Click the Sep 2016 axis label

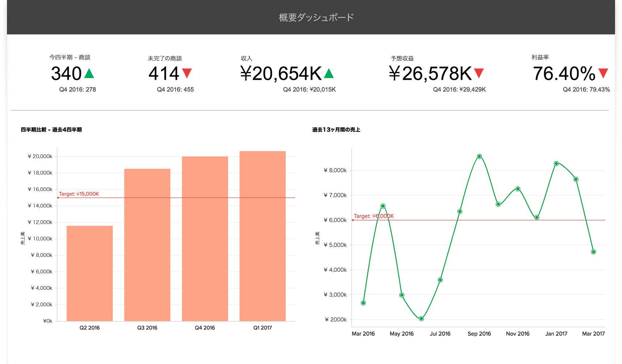[479, 334]
